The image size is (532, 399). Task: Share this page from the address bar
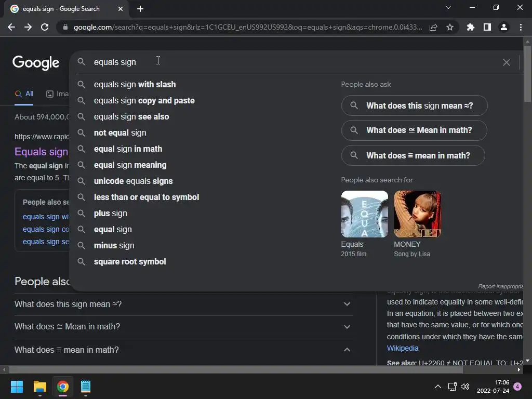[x=433, y=27]
